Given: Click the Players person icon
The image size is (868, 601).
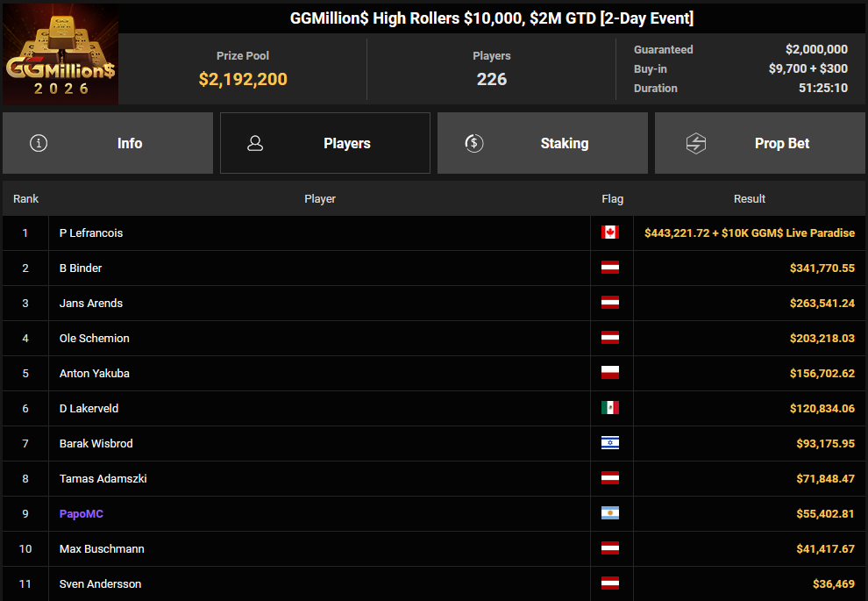Looking at the screenshot, I should tap(255, 143).
